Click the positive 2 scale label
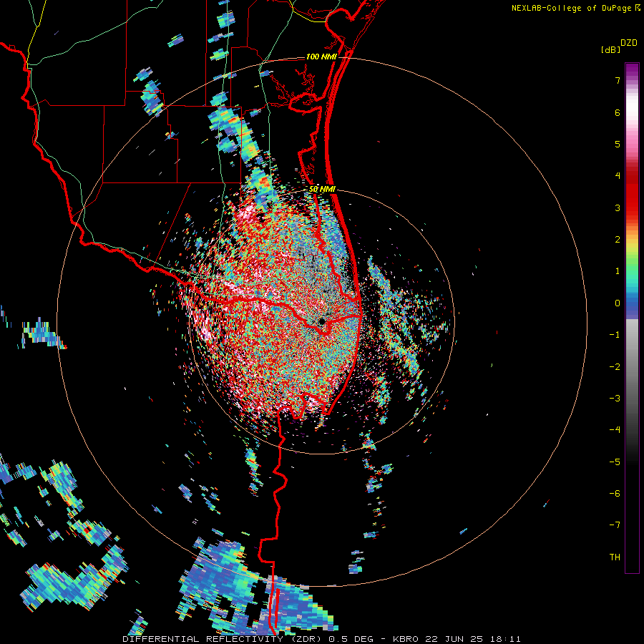This screenshot has width=644, height=644. [x=618, y=240]
